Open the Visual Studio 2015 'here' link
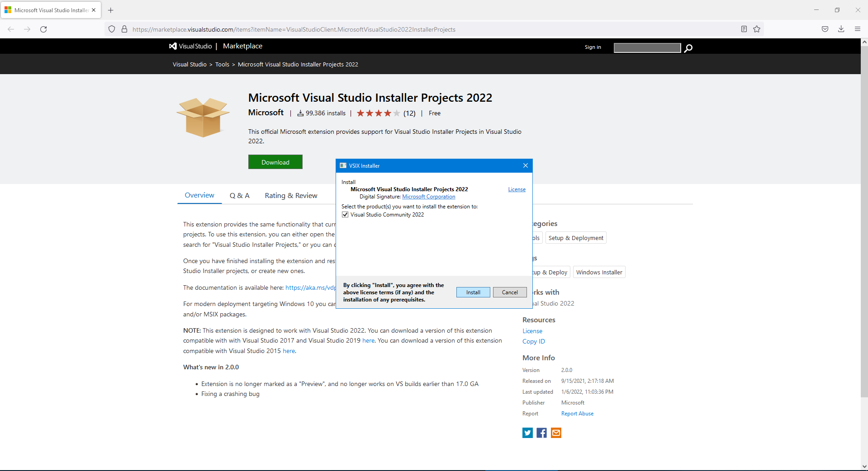 (x=289, y=351)
